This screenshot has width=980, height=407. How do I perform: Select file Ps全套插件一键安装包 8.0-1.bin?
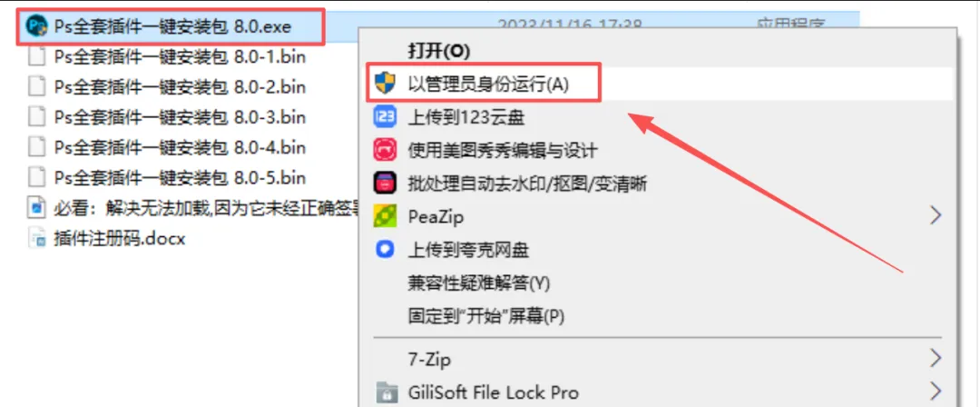coord(168,55)
